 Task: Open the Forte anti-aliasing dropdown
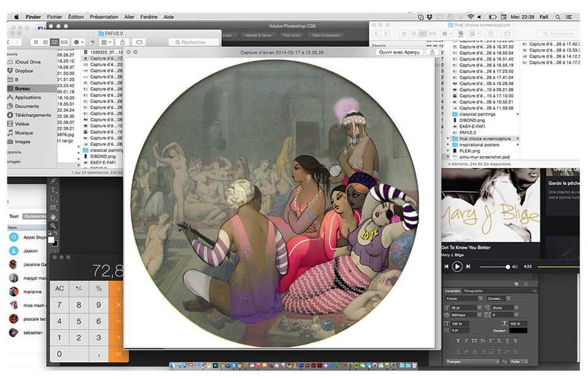[x=519, y=361]
